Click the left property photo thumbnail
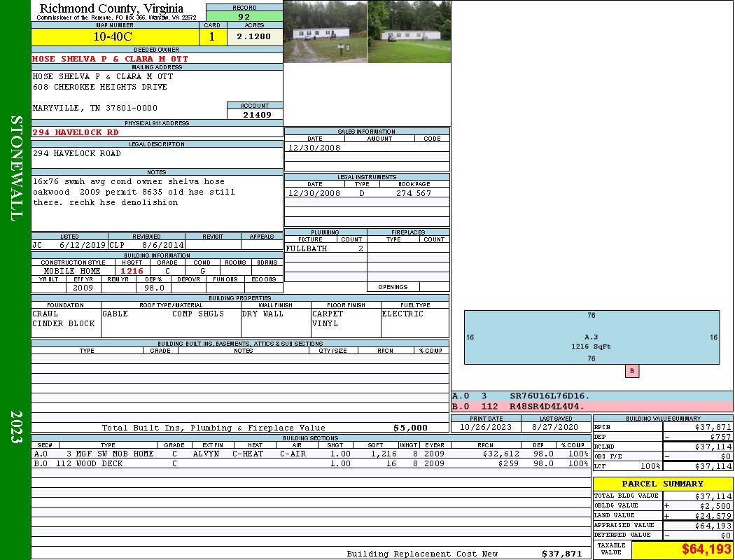The height and width of the screenshot is (560, 735). [325, 31]
